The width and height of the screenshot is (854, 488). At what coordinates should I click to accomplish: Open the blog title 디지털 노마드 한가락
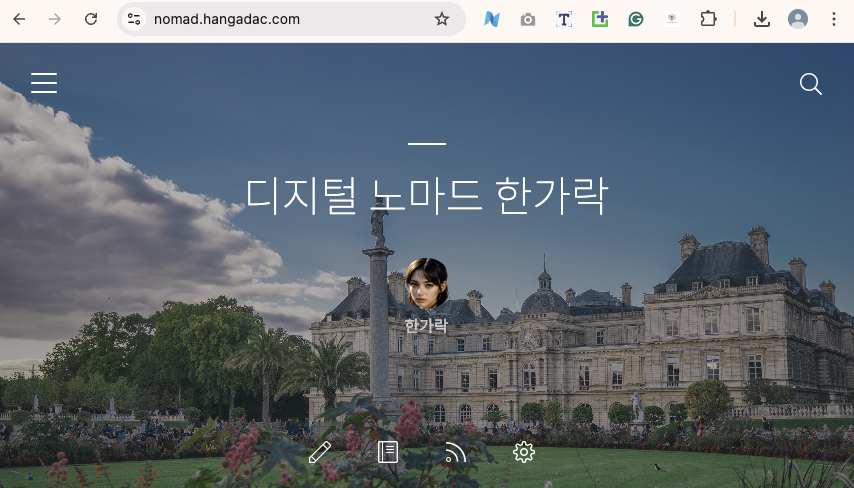pyautogui.click(x=426, y=196)
